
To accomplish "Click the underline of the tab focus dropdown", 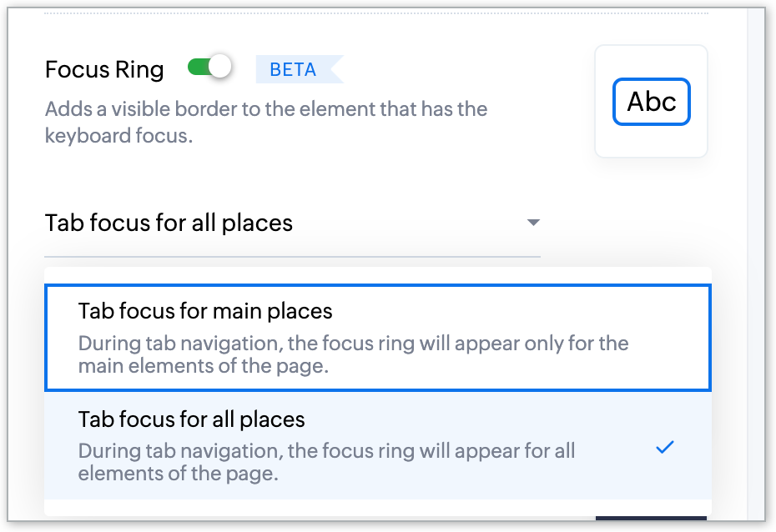I will [292, 255].
